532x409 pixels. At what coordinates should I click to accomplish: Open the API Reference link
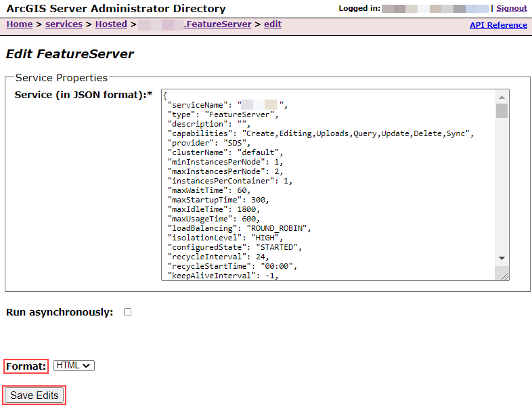(498, 25)
